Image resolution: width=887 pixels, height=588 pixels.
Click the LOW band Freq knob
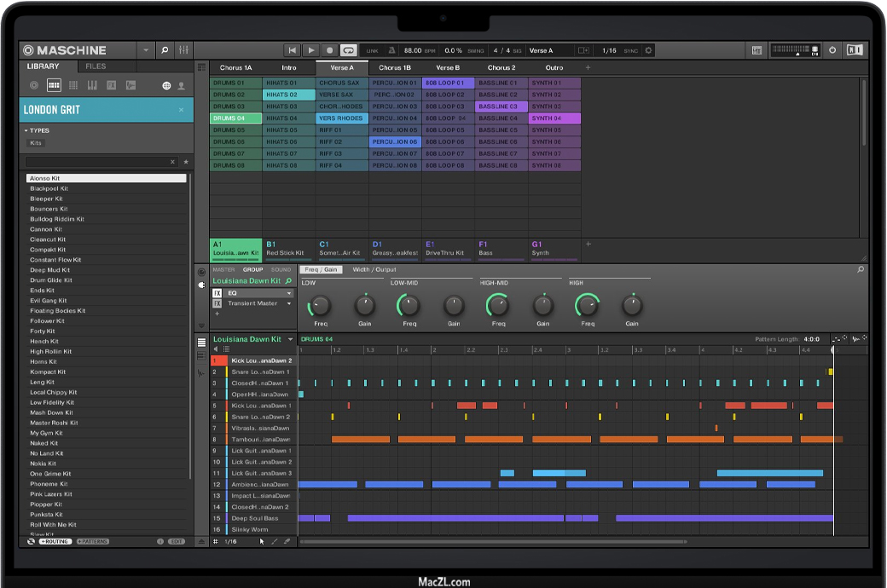(x=320, y=305)
